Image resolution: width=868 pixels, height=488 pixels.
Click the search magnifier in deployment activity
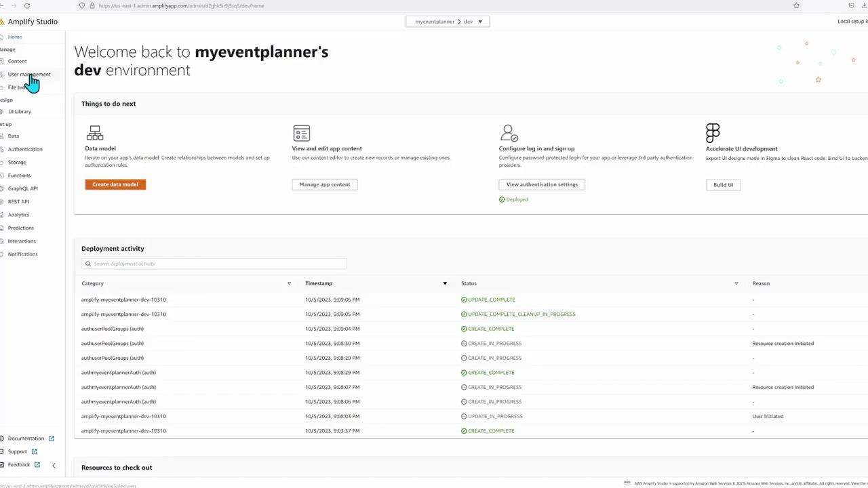[x=88, y=264]
